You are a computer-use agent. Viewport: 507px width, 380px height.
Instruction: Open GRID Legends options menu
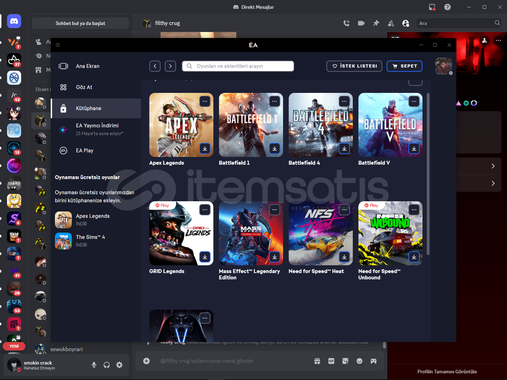coord(205,210)
